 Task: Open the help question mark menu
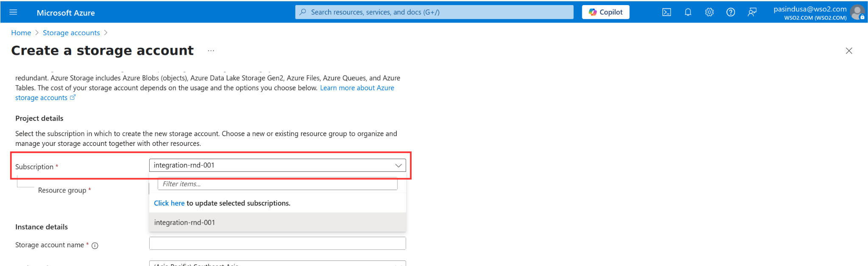pos(730,12)
